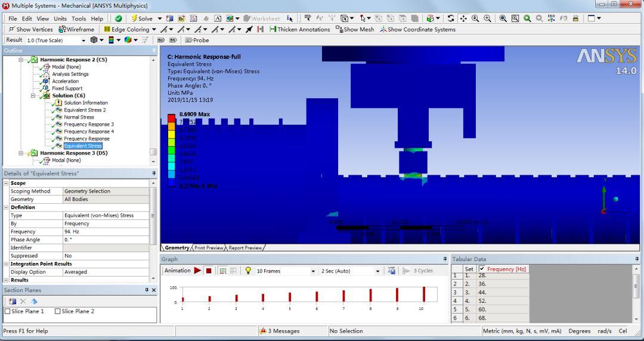The height and width of the screenshot is (341, 644).
Task: Select the Pan tool icon
Action: click(463, 18)
